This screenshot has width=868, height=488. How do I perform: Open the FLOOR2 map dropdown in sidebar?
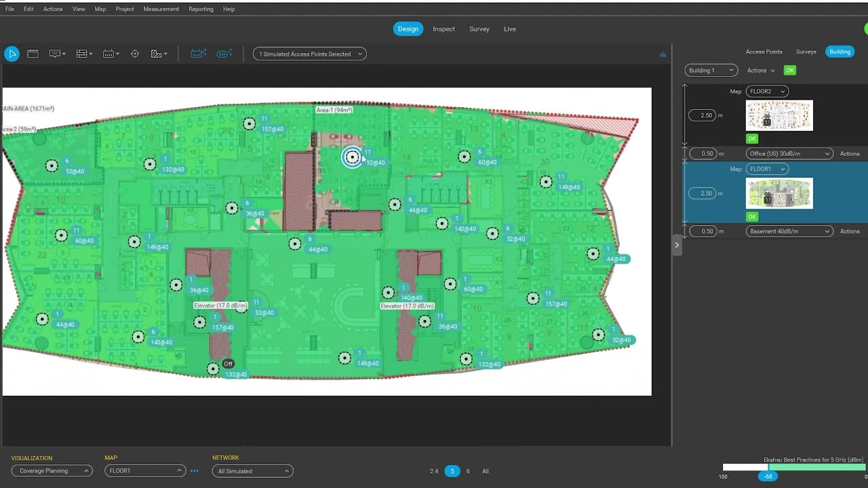click(x=767, y=91)
